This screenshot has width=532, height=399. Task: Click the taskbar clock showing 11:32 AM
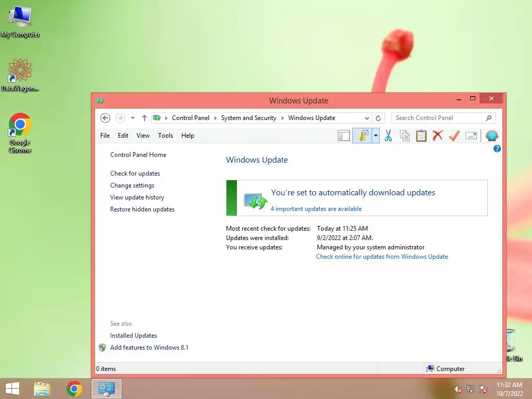(x=509, y=389)
